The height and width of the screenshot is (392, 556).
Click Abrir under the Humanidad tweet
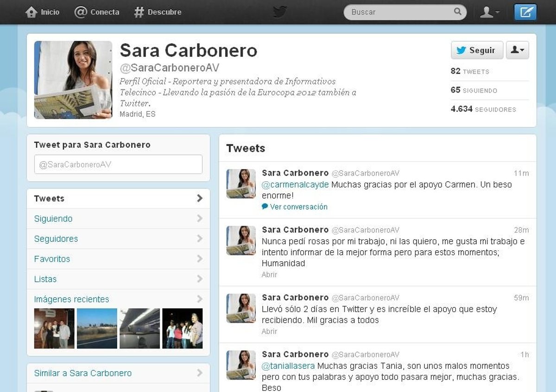tap(269, 274)
